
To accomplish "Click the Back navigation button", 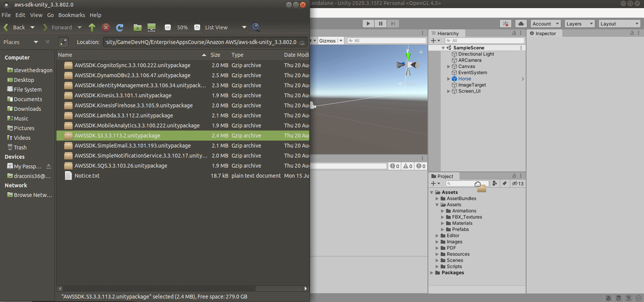I will (15, 27).
